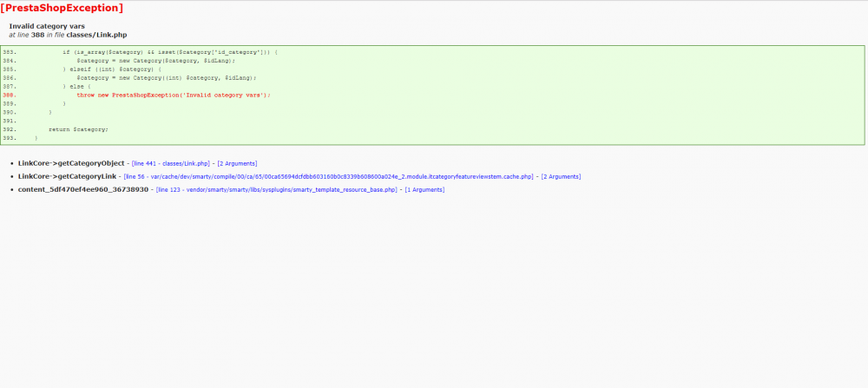Click highlighted line 388 throw statement

tap(174, 95)
